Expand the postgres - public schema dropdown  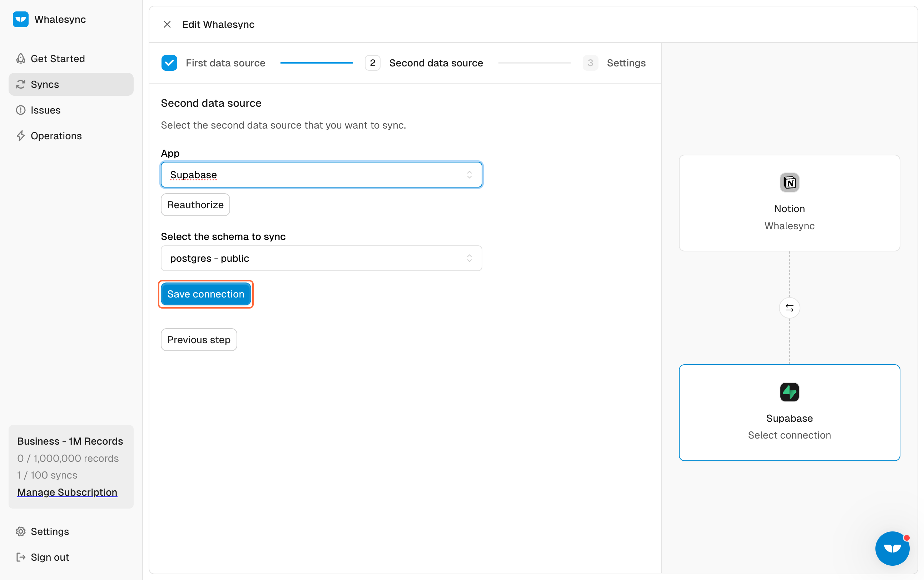(321, 258)
